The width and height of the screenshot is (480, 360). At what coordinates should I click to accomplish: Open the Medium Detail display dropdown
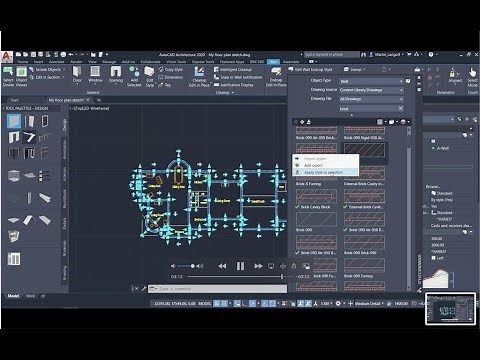coord(368,303)
